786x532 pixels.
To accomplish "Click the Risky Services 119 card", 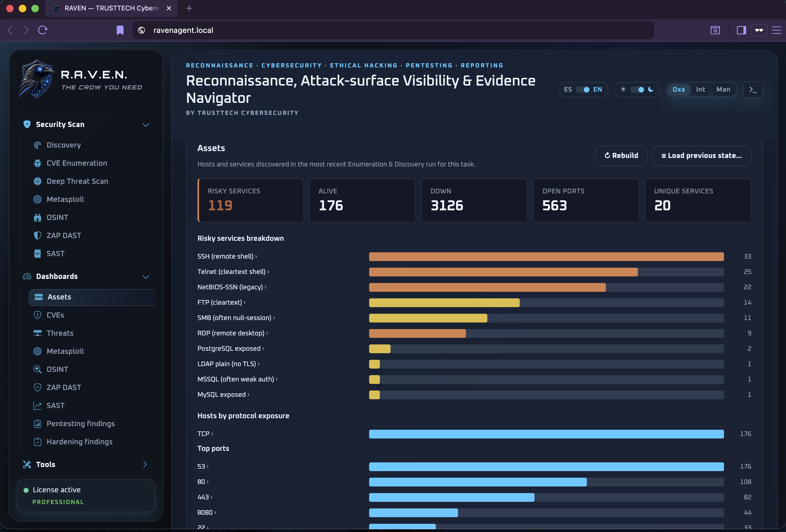I will click(x=251, y=200).
